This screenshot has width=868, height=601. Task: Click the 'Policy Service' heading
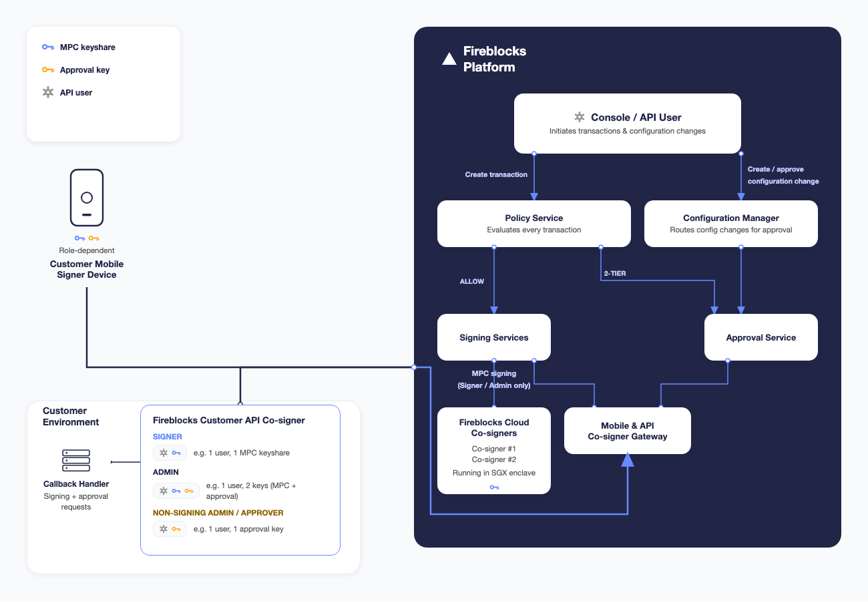coord(534,218)
